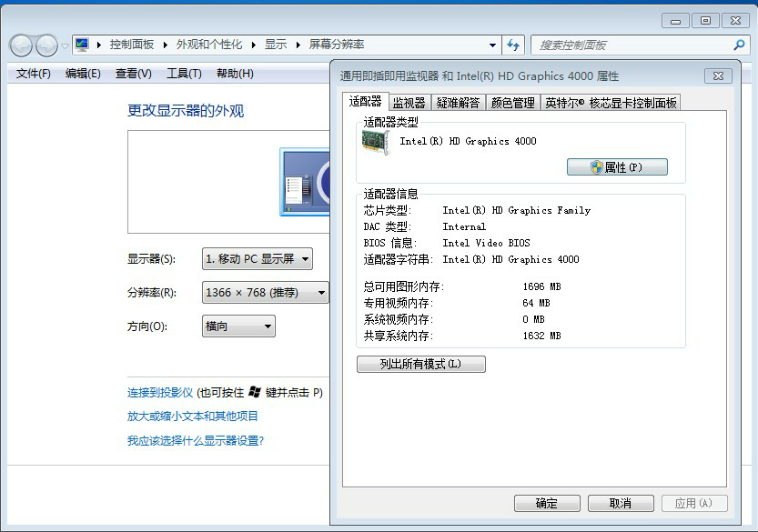Viewport: 758px width, 532px height.
Task: Open the 英特尔 核芯显卡控制面板 tab
Action: 611,103
